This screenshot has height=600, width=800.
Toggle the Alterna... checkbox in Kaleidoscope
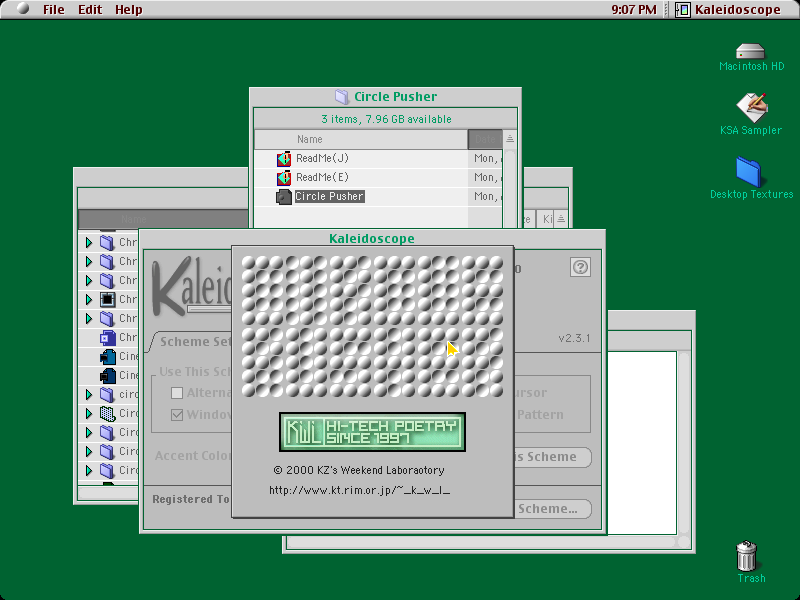point(177,393)
